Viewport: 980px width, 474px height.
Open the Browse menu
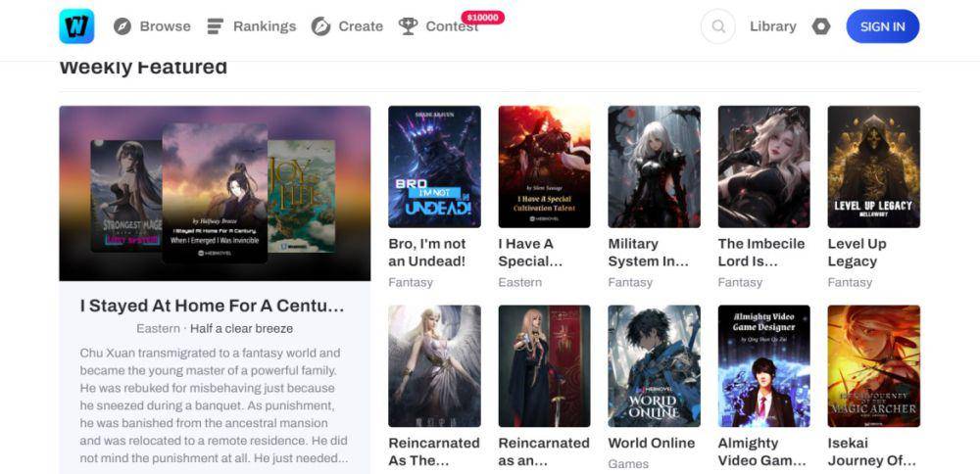[x=165, y=26]
